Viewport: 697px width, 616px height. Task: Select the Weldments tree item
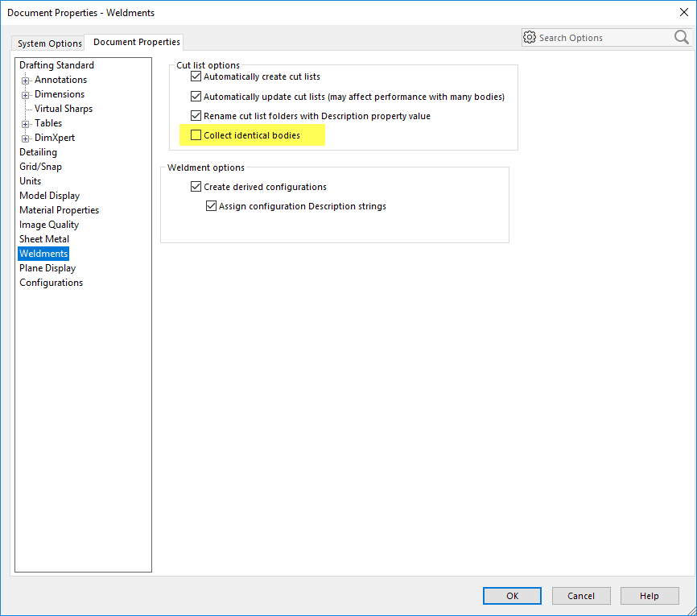(x=43, y=254)
